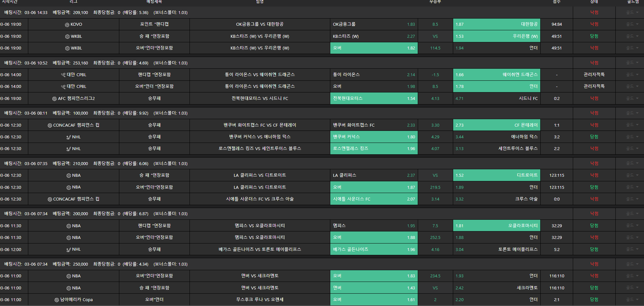Viewport: 644px width, 306px height.
Task: Select the highlighted 대한항공 1.87 odds cell
Action: pos(496,24)
